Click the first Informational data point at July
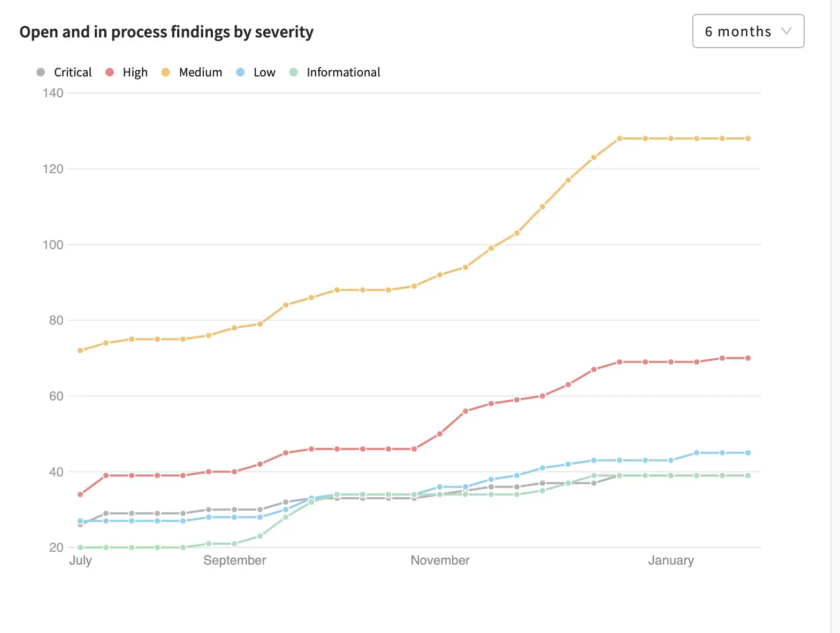 tap(80, 547)
